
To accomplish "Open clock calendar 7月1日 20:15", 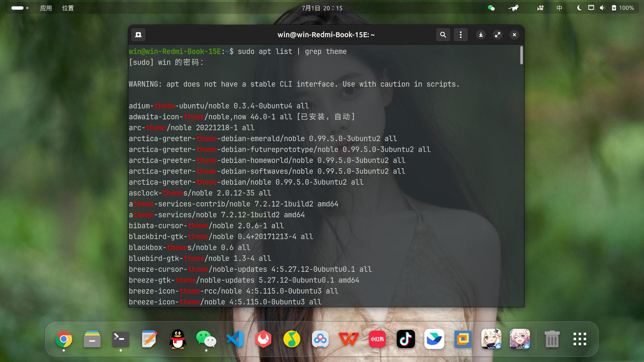I will click(x=322, y=8).
